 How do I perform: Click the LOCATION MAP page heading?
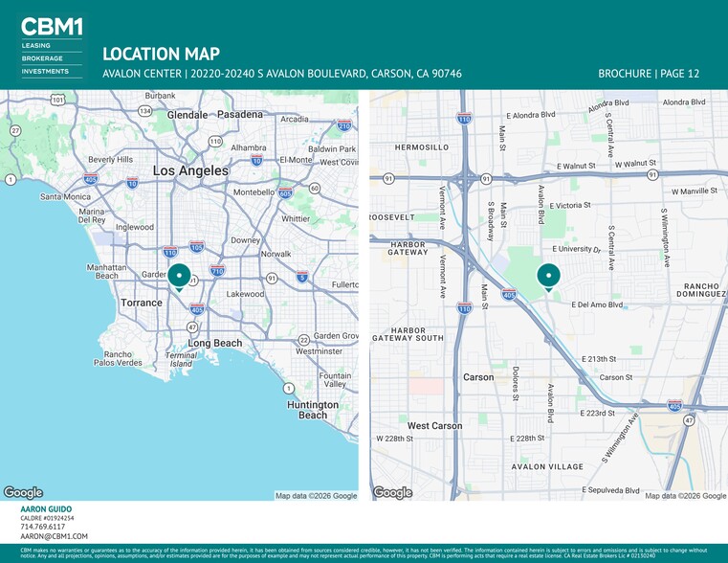click(x=161, y=55)
